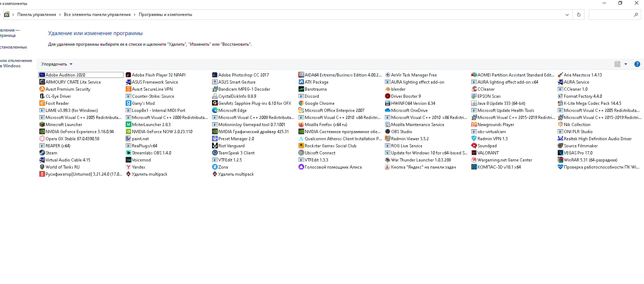Image resolution: width=644 pixels, height=284 pixels.
Task: Click the NVIDIA GeForce Experience icon
Action: coord(42,131)
